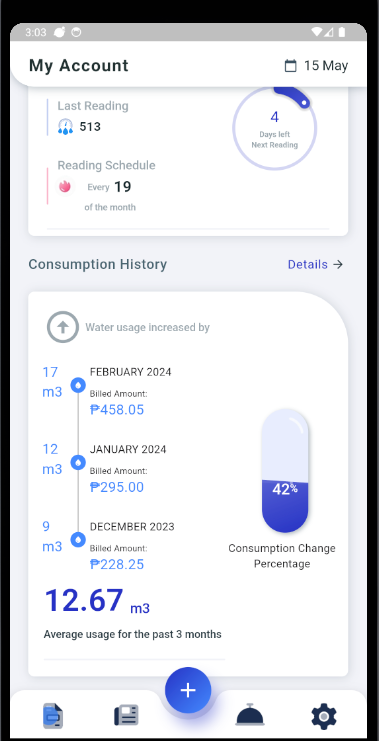This screenshot has width=379, height=741.
Task: Click the 15 May date label
Action: (326, 66)
